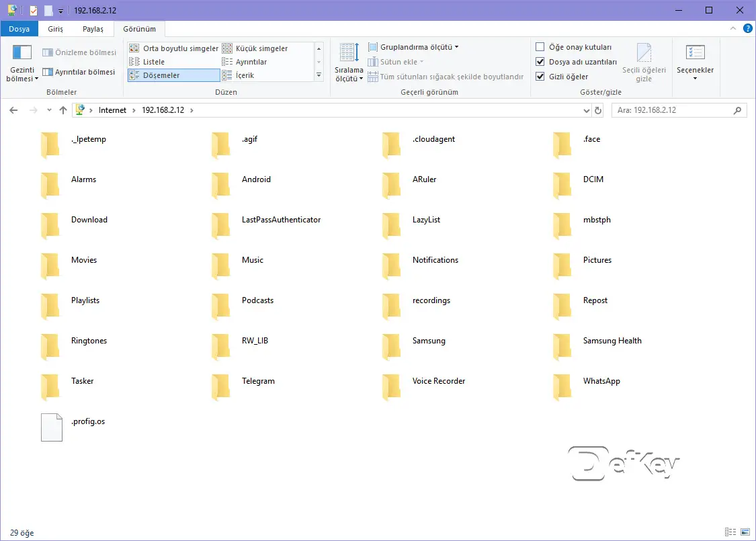756x541 pixels.
Task: Select the Döşemeler tile layout
Action: pos(173,75)
